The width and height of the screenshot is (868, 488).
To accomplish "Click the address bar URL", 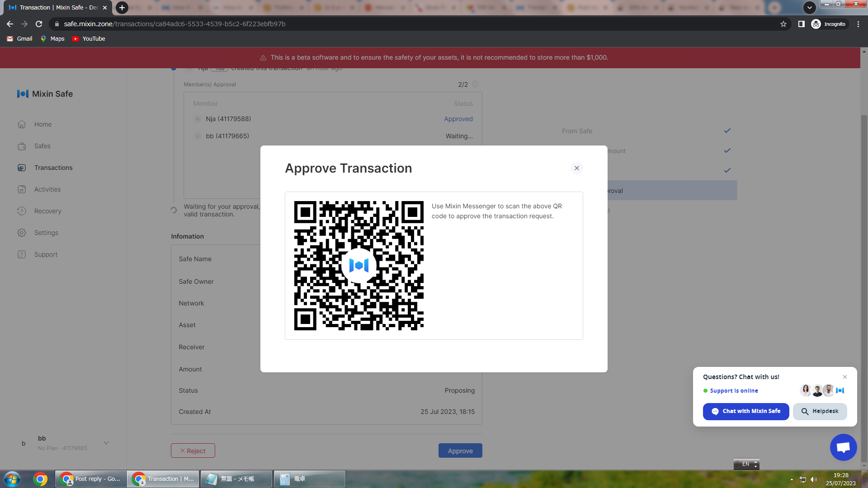I will pyautogui.click(x=175, y=24).
